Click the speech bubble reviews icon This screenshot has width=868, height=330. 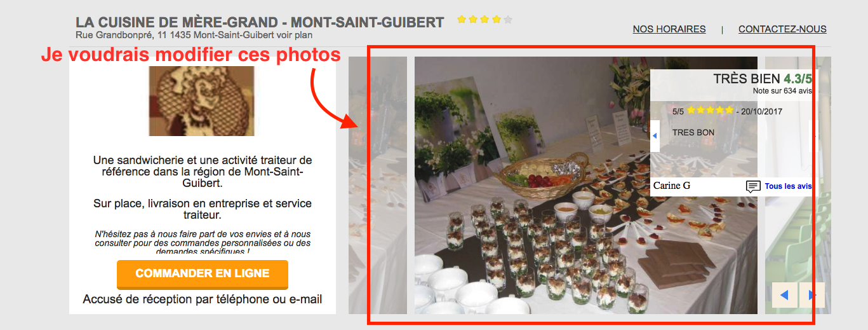(x=753, y=186)
